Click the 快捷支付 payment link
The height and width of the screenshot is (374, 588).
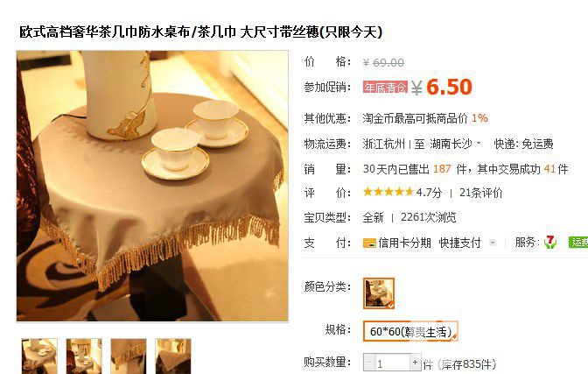click(x=459, y=243)
